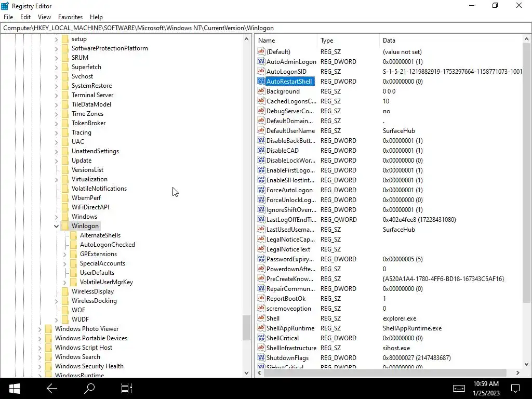Click the values pane scroll up arrow
This screenshot has width=532, height=399.
point(527,39)
